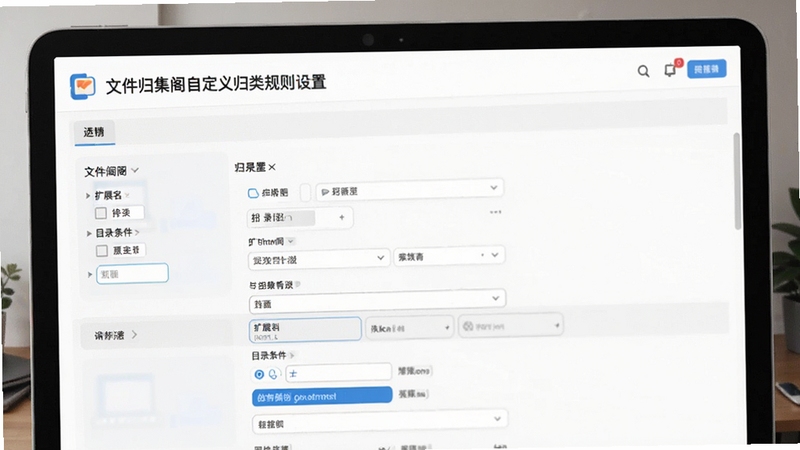Click the second circular icon beside radio button
Screen dimensions: 800x450
273,374
